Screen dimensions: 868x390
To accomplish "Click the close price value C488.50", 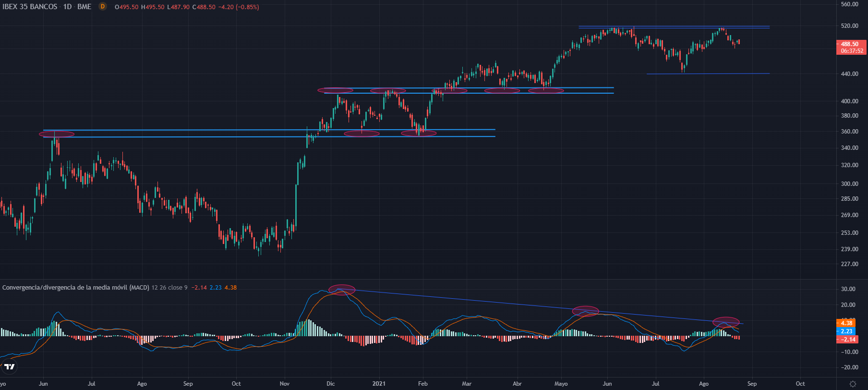I will pyautogui.click(x=204, y=7).
